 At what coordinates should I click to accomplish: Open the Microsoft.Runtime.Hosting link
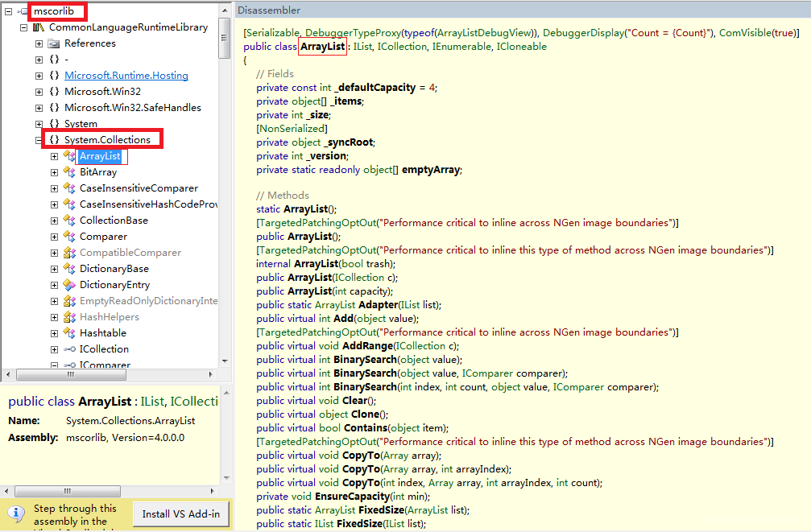tap(126, 76)
